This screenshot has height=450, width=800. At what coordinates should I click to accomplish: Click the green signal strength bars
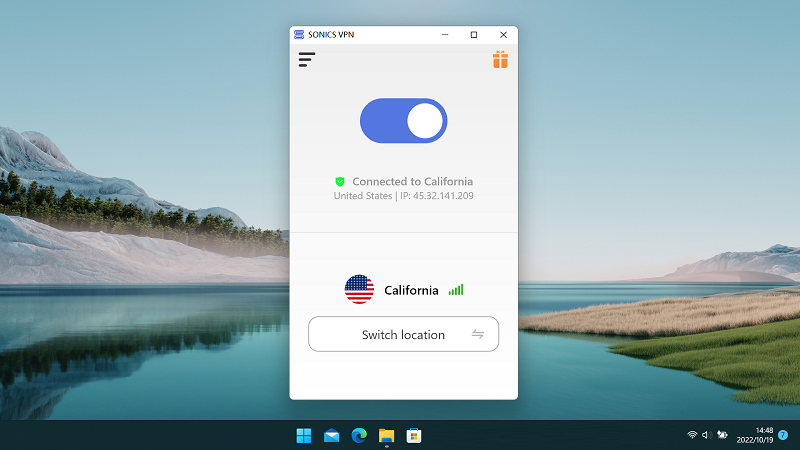(x=456, y=290)
